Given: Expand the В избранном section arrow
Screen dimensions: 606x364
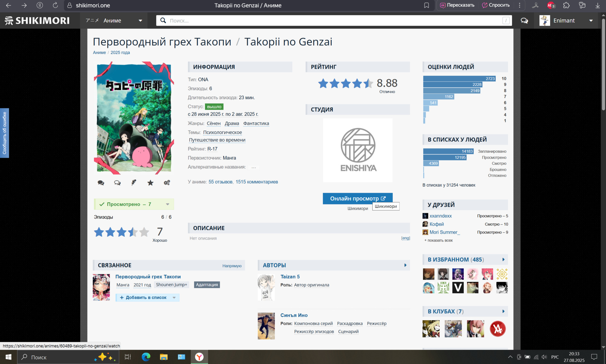Looking at the screenshot, I should coord(503,260).
